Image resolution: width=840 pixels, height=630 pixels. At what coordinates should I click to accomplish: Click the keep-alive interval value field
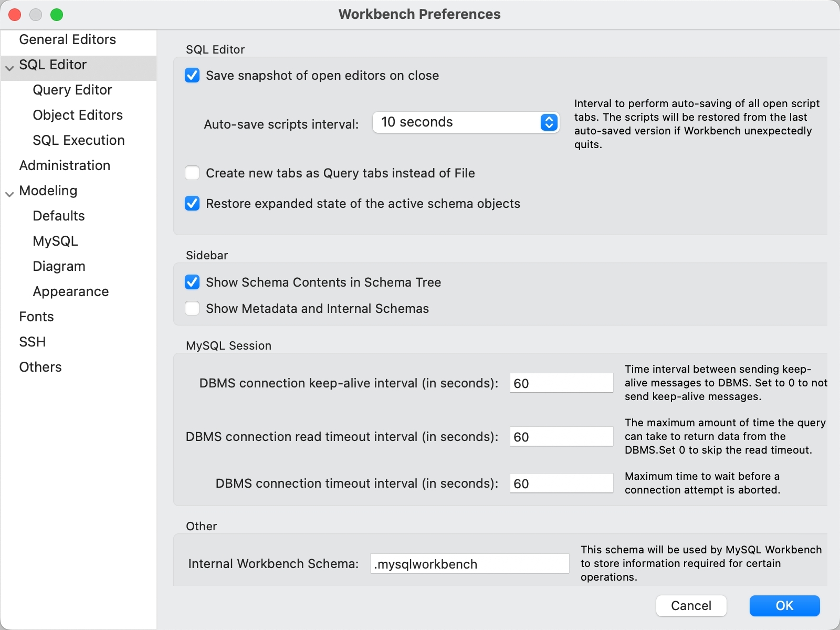tap(561, 383)
